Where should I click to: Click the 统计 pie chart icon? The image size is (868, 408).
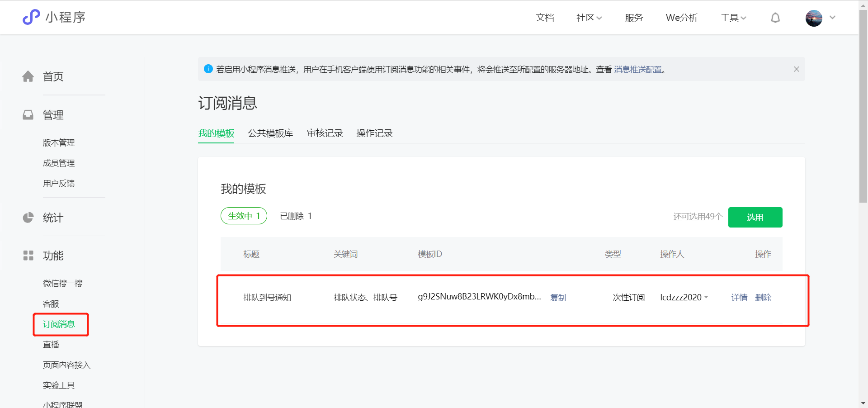(28, 218)
